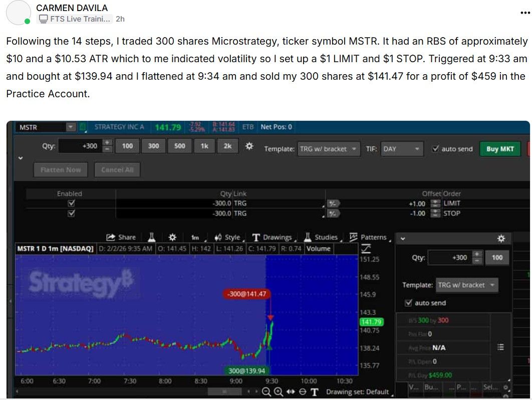
Task: Open the Drawings menu
Action: point(274,238)
